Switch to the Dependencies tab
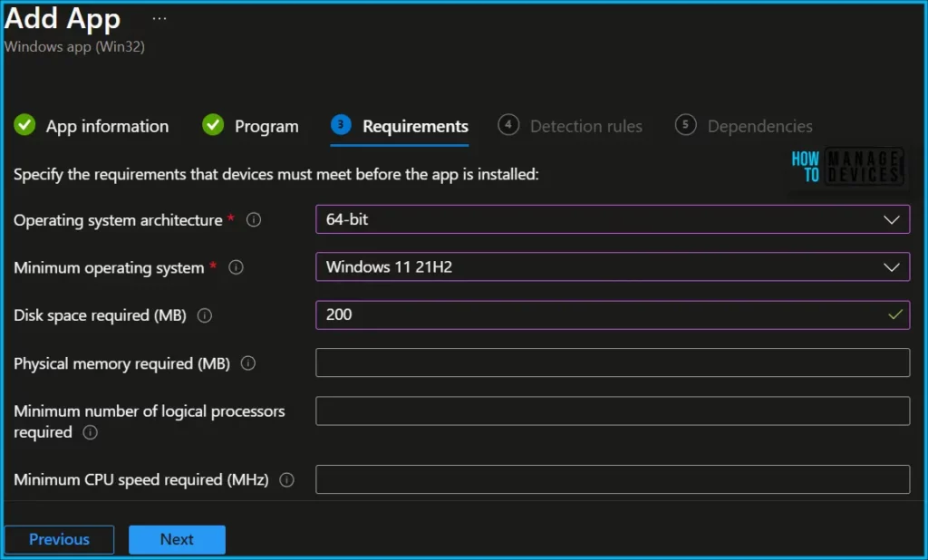The width and height of the screenshot is (928, 560). click(744, 126)
